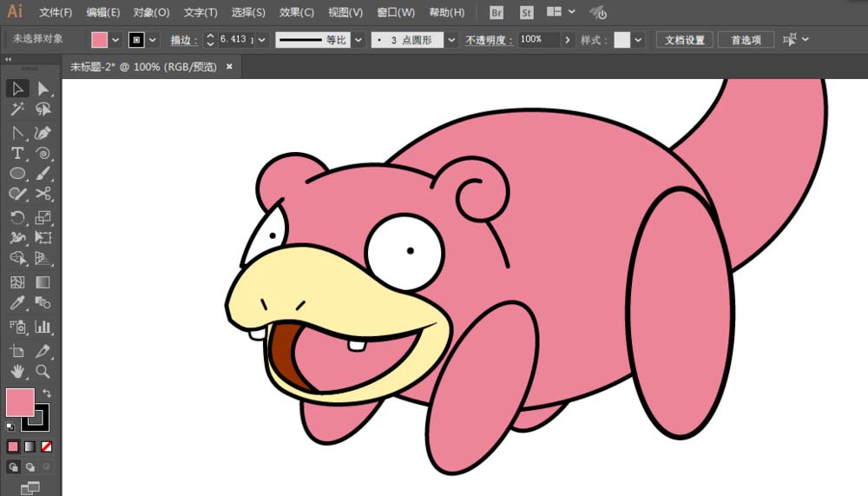
Task: Open the workspace switcher dropdown arrow
Action: [572, 11]
